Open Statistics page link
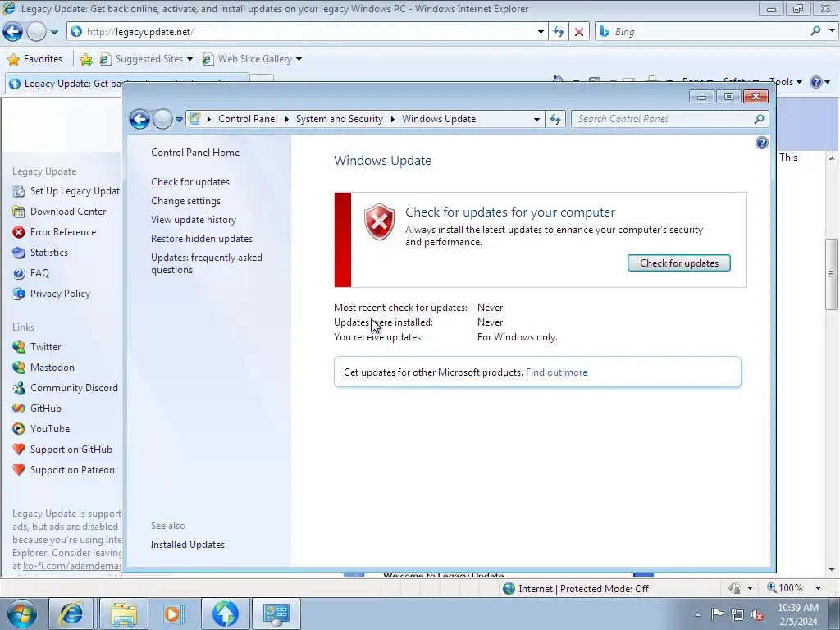Image resolution: width=840 pixels, height=630 pixels. tap(48, 253)
